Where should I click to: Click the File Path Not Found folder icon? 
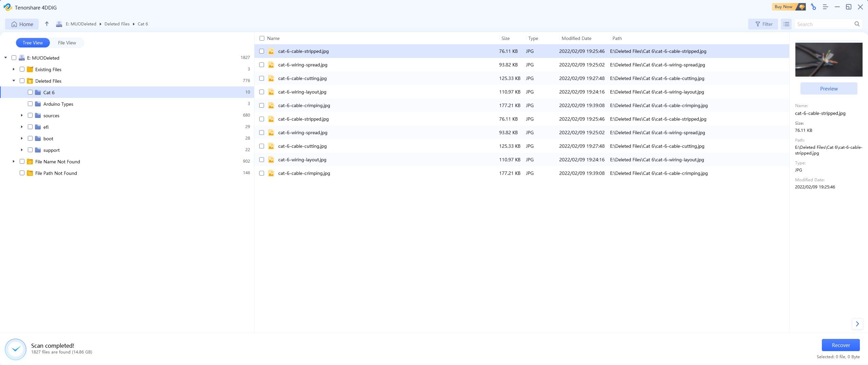coord(30,173)
